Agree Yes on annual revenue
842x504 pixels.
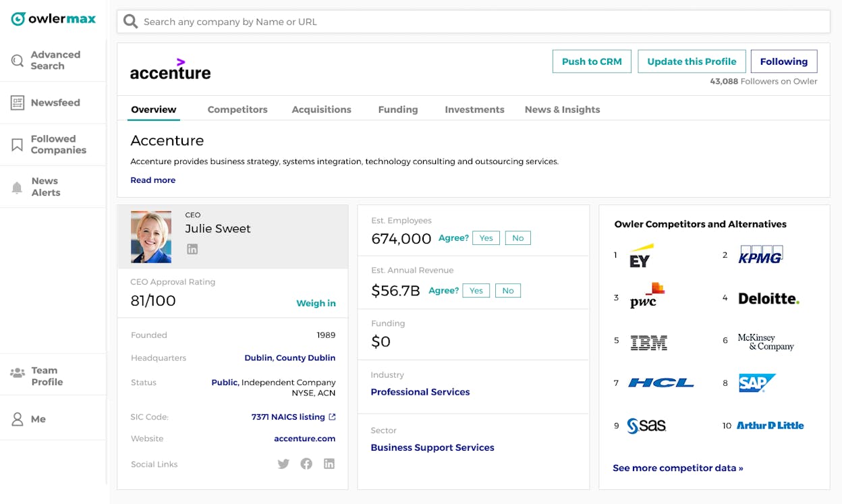[x=476, y=291]
